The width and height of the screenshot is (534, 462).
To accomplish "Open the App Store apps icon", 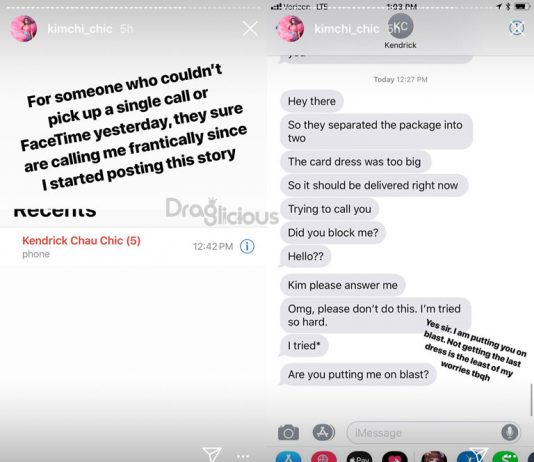I will pos(323,432).
